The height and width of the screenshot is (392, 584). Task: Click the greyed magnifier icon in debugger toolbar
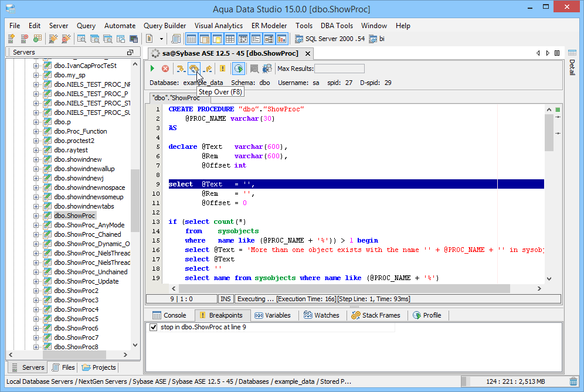(254, 69)
